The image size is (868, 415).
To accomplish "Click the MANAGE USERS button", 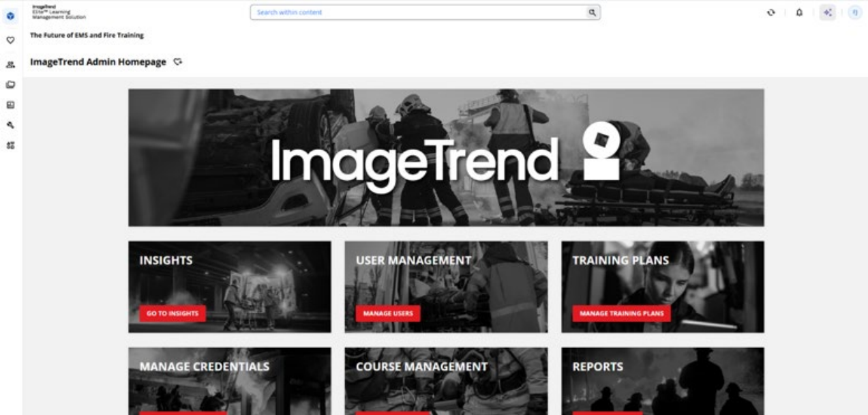I will click(x=388, y=313).
